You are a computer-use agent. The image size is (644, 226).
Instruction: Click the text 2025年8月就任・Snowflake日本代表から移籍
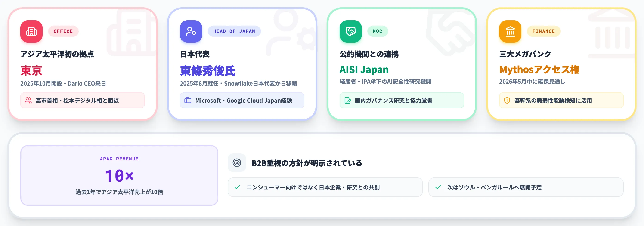238,83
